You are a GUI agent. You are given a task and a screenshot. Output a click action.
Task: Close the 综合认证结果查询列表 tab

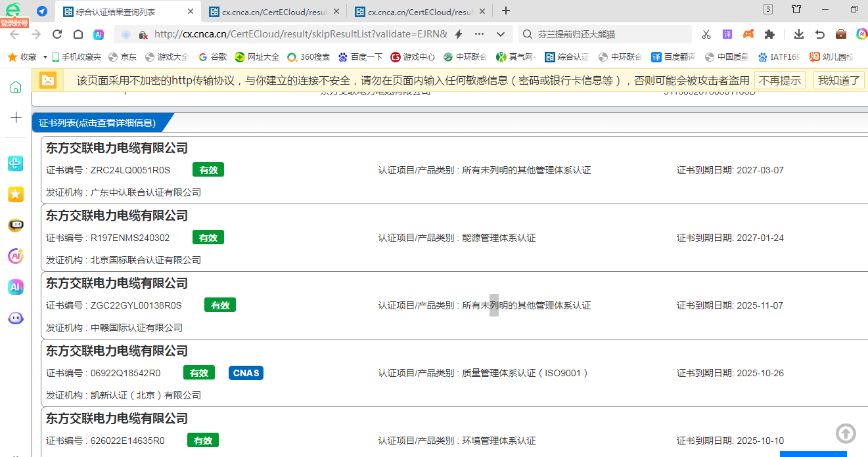[191, 12]
